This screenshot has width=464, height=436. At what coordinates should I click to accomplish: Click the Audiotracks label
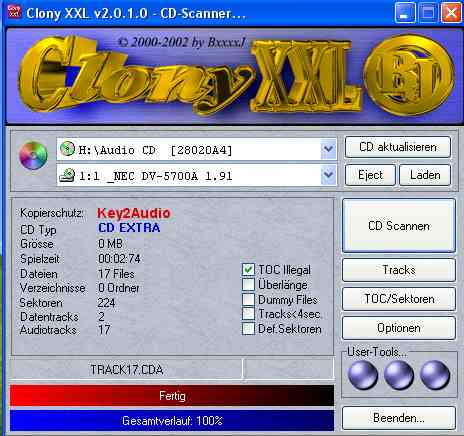point(48,330)
